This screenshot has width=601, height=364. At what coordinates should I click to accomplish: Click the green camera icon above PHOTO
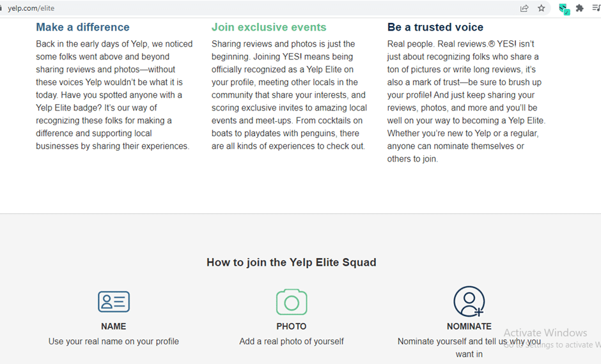(x=292, y=301)
